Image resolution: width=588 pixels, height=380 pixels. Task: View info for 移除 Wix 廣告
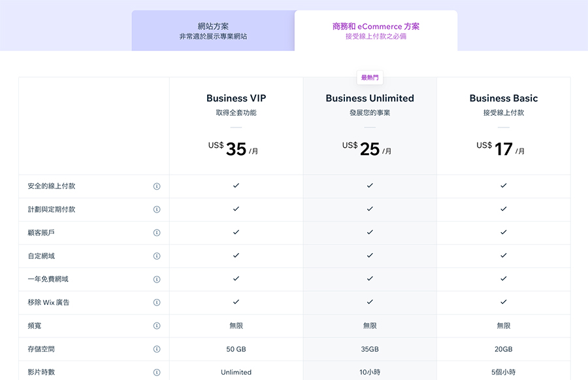[x=157, y=303]
